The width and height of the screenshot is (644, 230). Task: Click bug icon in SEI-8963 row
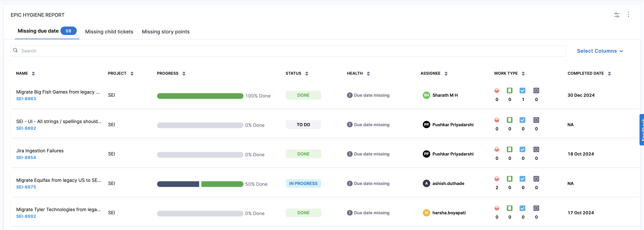pyautogui.click(x=497, y=90)
